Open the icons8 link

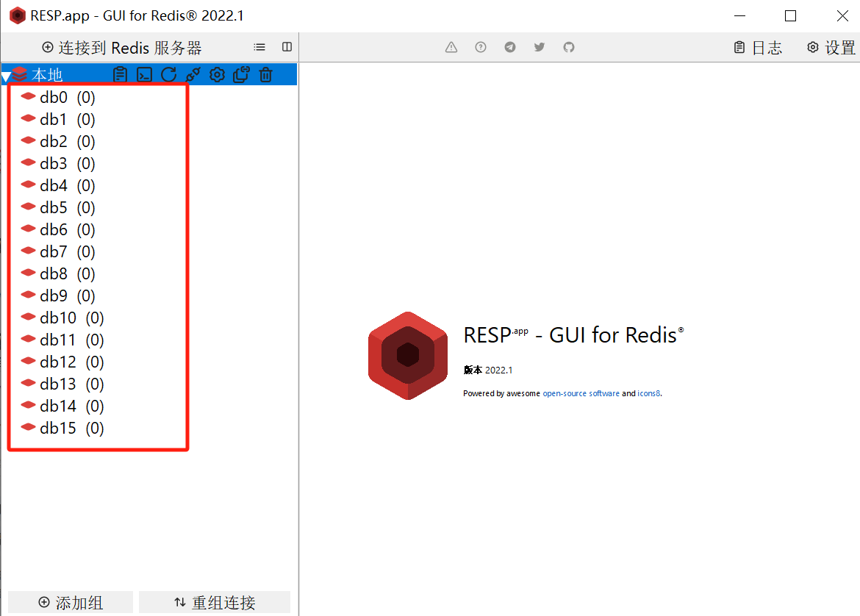[649, 393]
